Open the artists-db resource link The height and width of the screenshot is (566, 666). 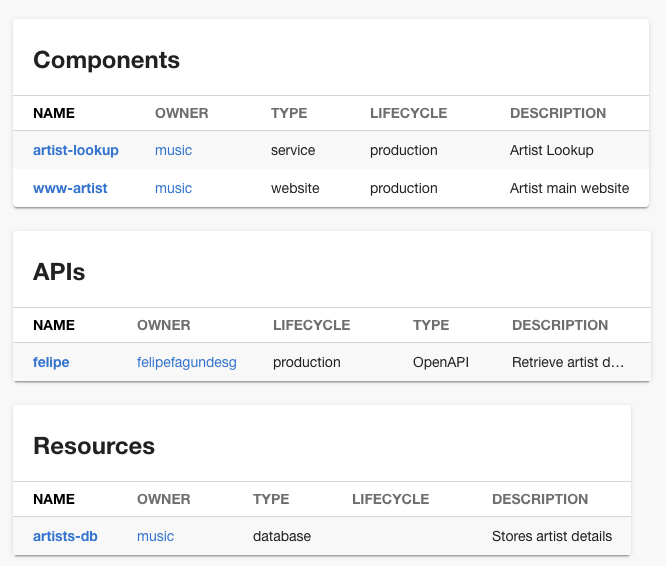coord(65,536)
